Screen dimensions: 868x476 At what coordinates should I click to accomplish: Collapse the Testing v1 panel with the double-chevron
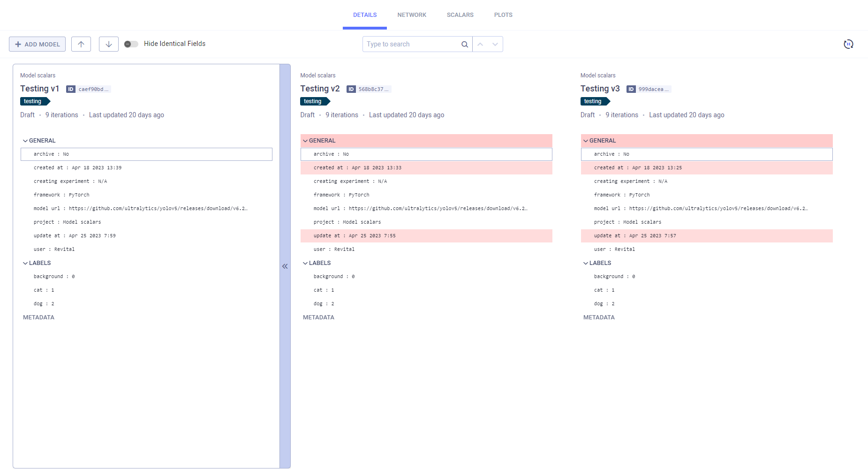(x=285, y=266)
